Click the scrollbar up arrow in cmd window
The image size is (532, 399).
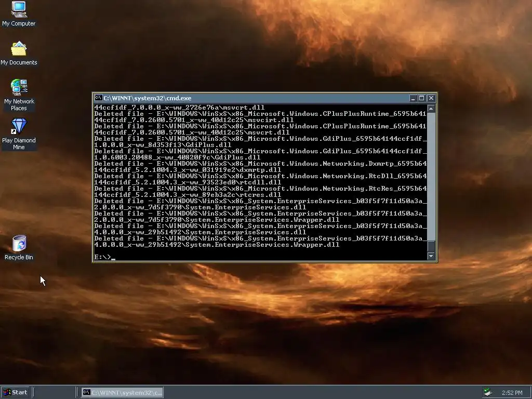(431, 109)
